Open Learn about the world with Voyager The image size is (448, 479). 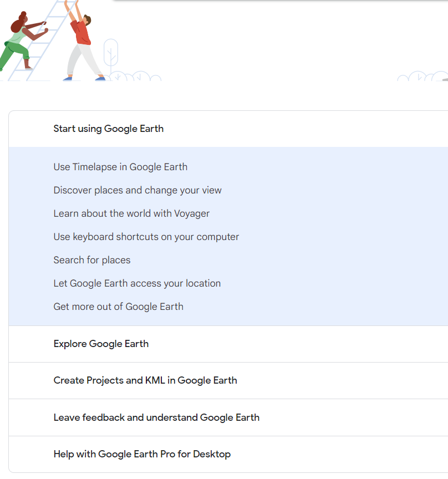[x=131, y=213]
